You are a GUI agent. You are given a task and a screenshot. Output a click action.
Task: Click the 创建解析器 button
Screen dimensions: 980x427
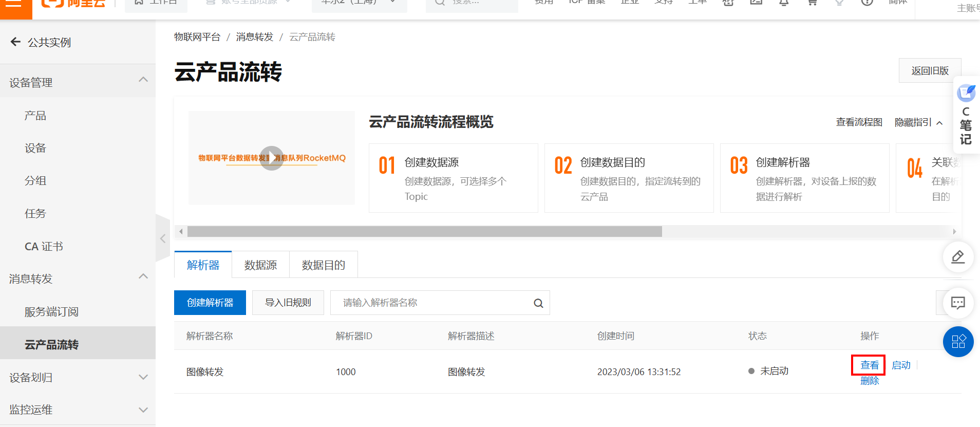(x=210, y=303)
